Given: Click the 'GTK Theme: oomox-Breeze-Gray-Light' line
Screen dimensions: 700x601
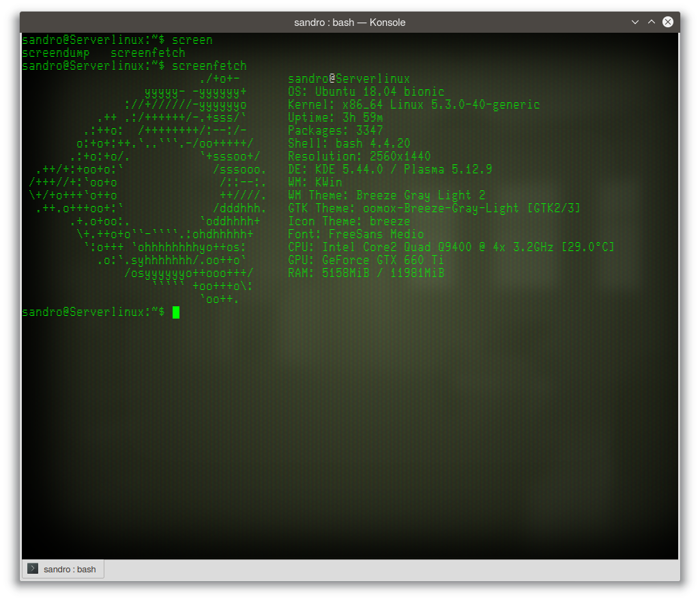Looking at the screenshot, I should (434, 208).
